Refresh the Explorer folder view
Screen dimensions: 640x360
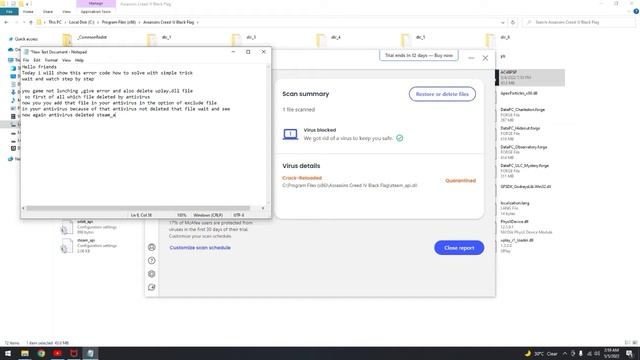(513, 22)
